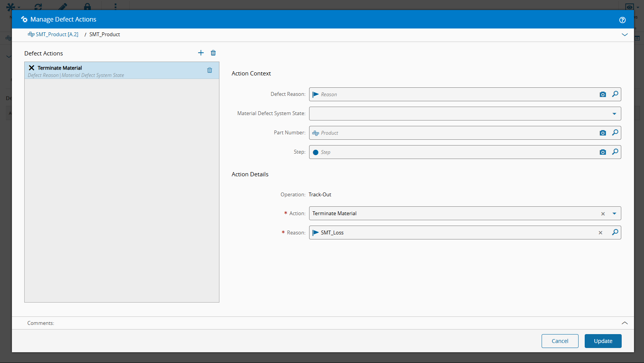The width and height of the screenshot is (644, 363).
Task: Click the Update button
Action: pyautogui.click(x=603, y=341)
